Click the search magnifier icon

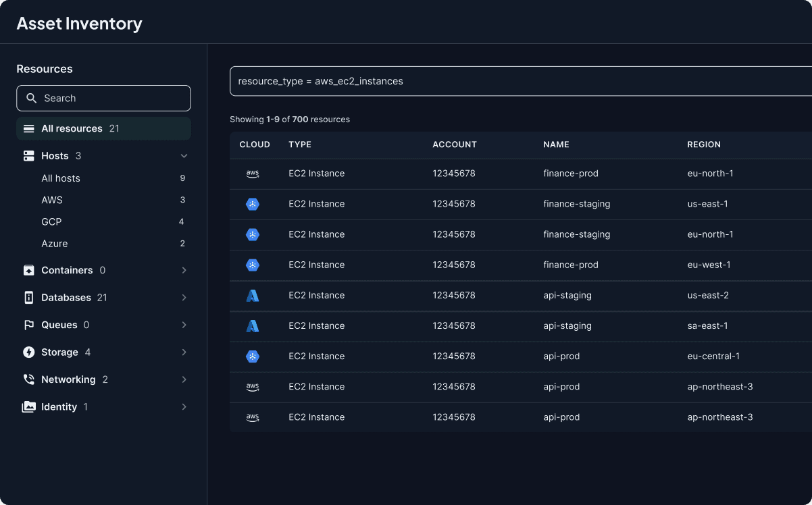tap(31, 98)
